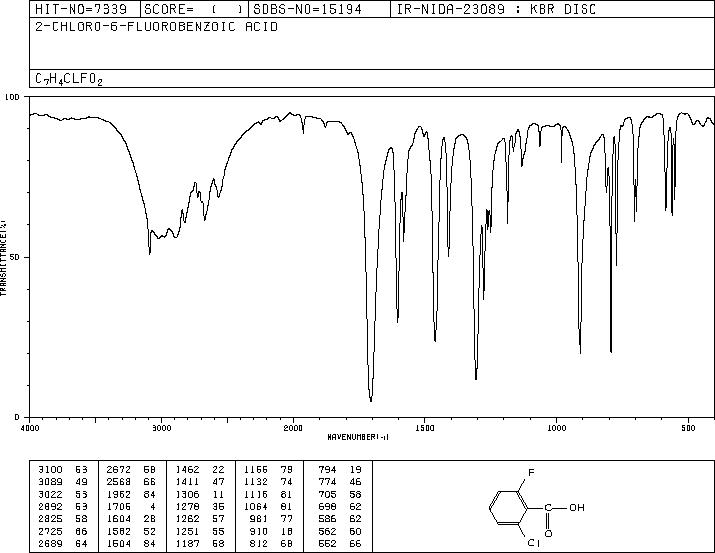Select the 1962 peak table entry
The height and width of the screenshot is (553, 715).
(131, 495)
